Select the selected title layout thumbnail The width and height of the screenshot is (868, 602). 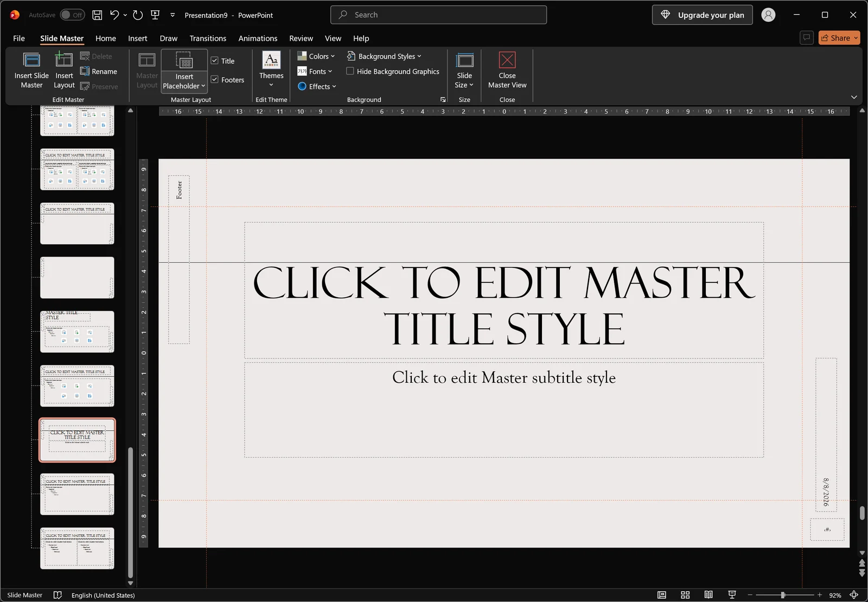[77, 440]
